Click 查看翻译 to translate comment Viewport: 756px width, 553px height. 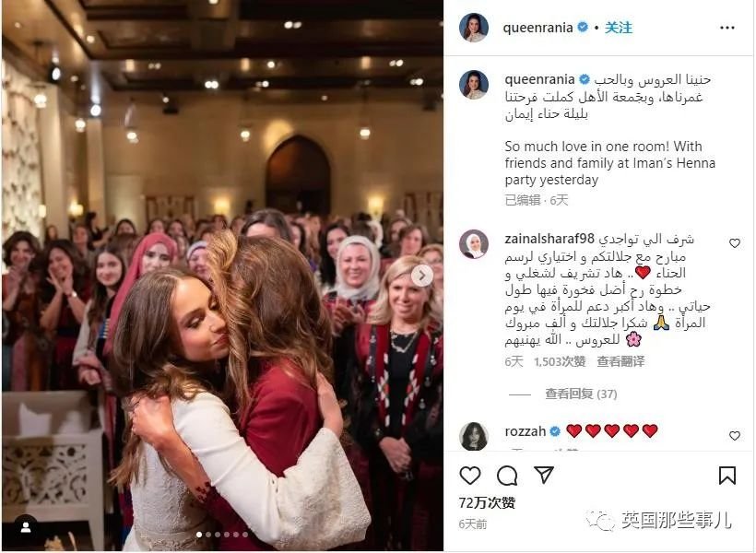tap(620, 361)
